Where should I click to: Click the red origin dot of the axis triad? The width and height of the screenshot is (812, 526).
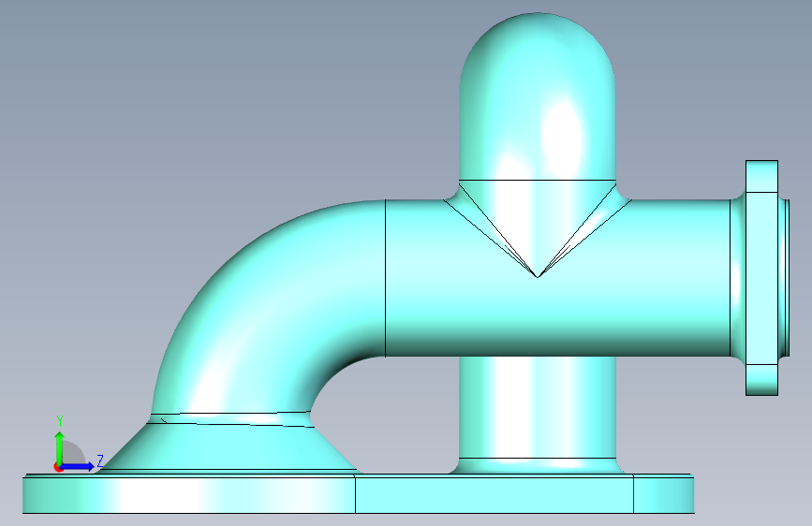pyautogui.click(x=58, y=467)
